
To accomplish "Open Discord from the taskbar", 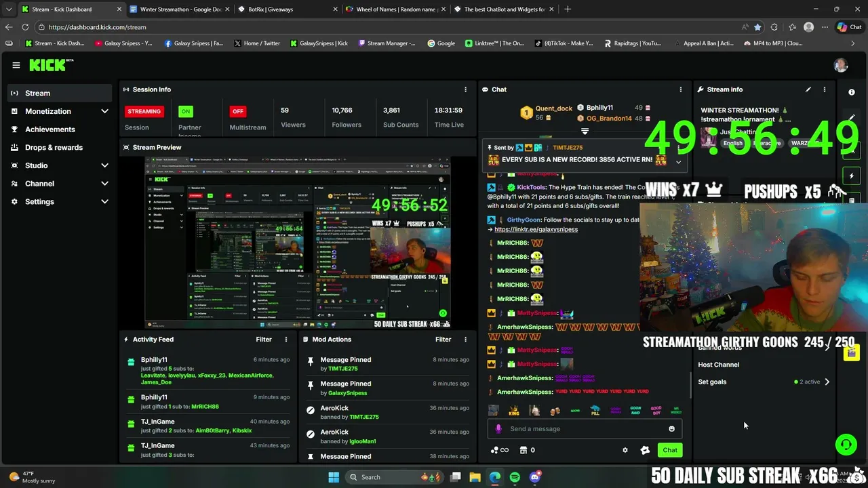I will click(x=534, y=477).
